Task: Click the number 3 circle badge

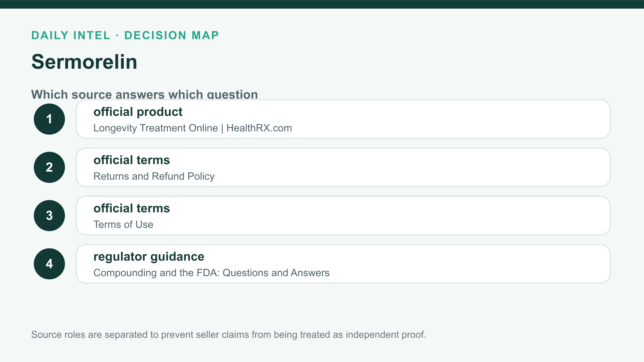Action: 49,215
